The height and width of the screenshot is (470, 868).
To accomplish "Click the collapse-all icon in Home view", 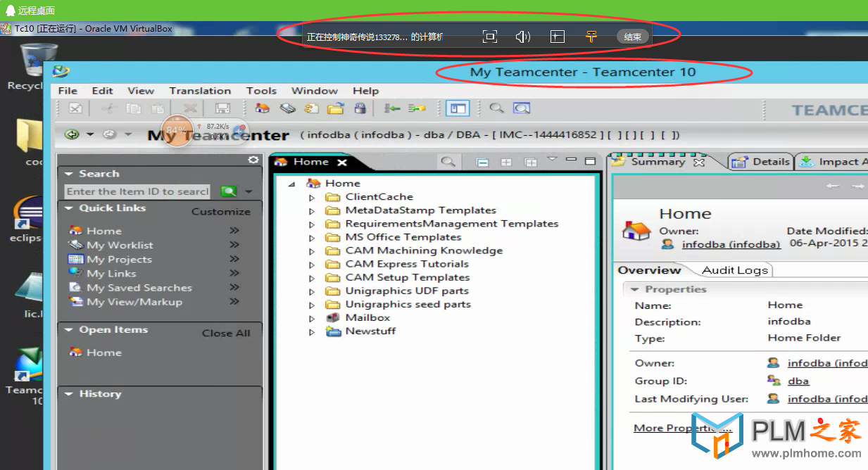I will [x=482, y=162].
